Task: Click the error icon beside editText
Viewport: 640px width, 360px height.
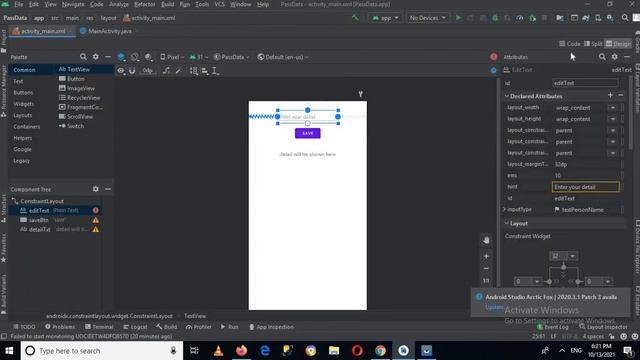Action: [96, 210]
